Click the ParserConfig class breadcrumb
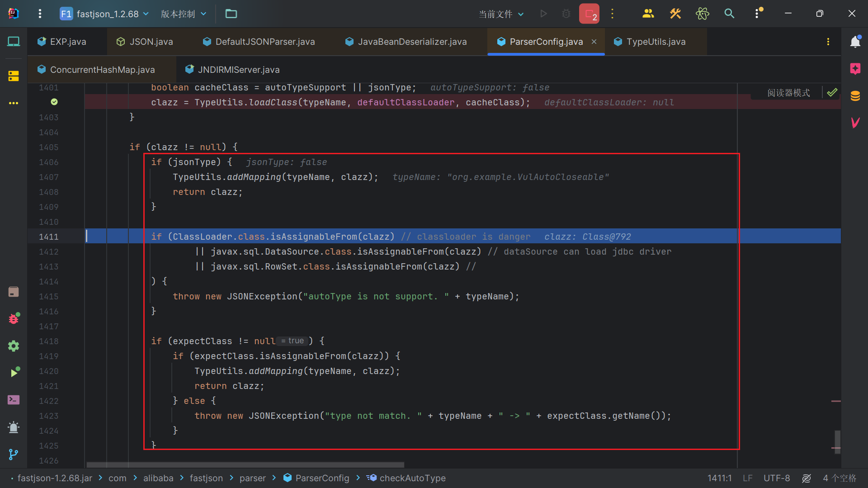The width and height of the screenshot is (868, 488). [x=316, y=478]
